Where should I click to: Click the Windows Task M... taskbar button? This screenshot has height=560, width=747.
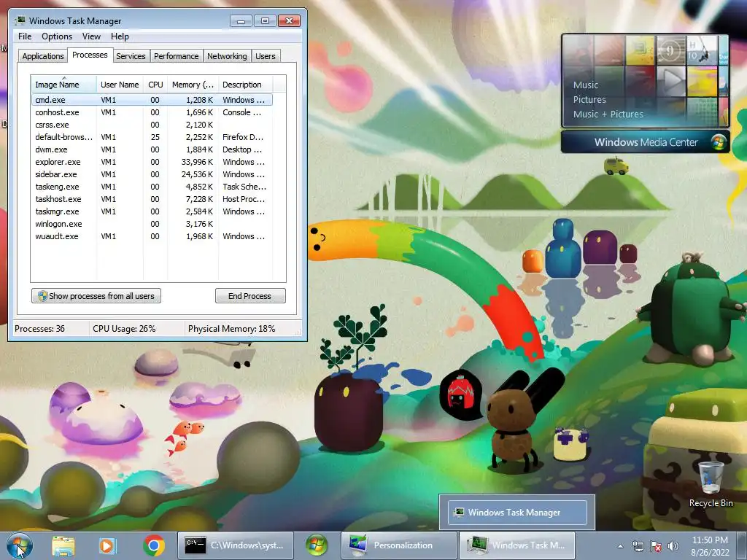coord(517,545)
